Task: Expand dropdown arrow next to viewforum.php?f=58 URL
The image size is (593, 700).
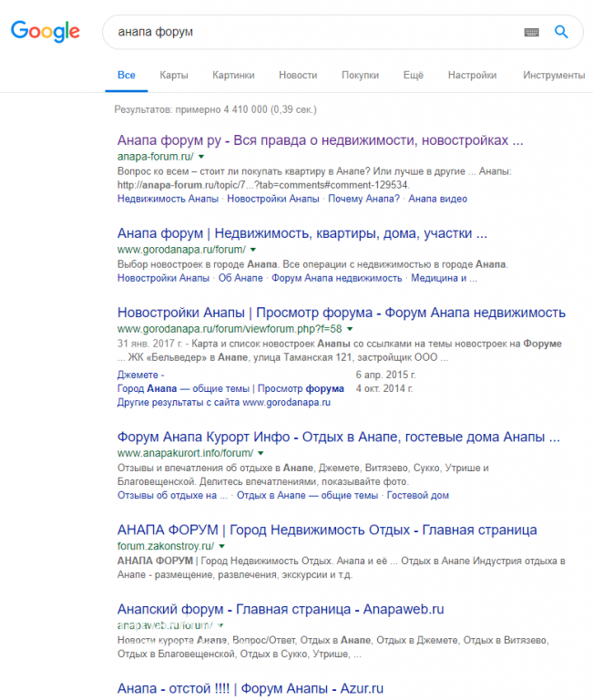Action: [x=350, y=329]
